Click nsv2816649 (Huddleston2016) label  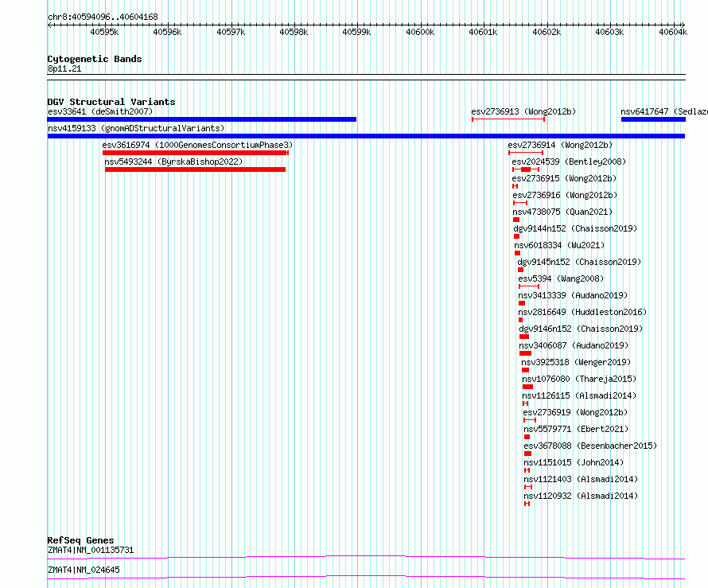[582, 312]
